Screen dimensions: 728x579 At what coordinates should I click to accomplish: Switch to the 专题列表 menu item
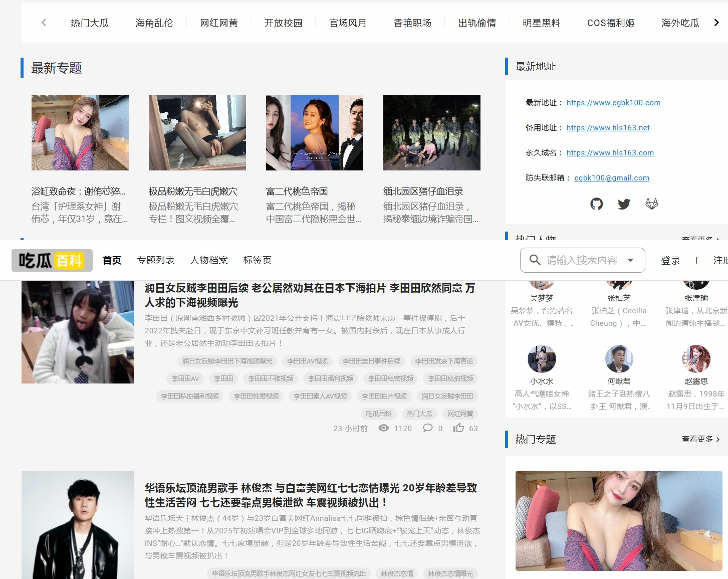pos(156,260)
